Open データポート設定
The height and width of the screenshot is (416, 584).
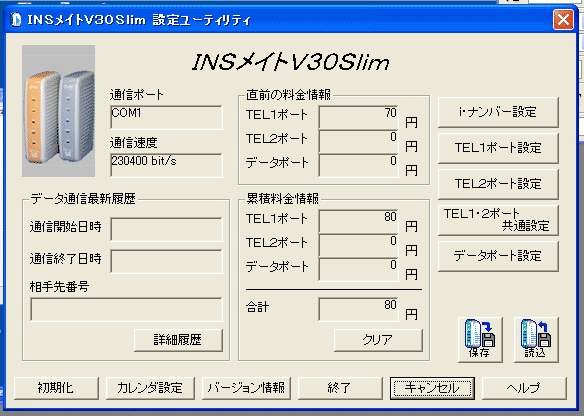coord(498,256)
